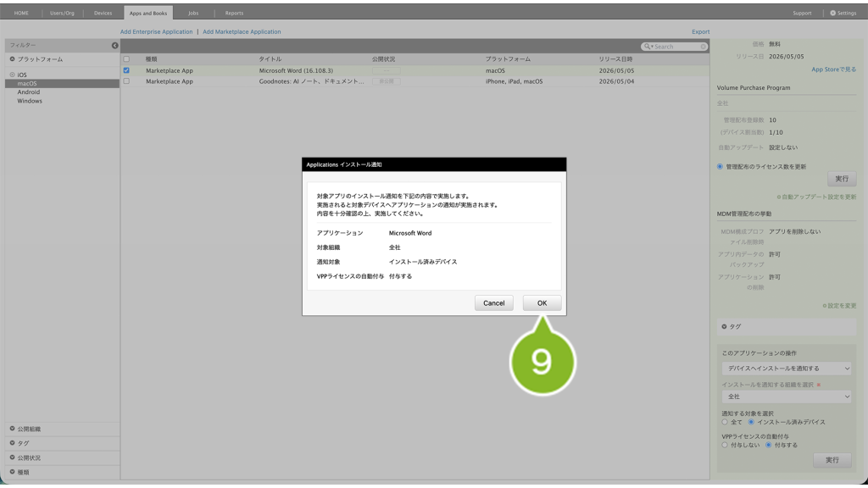The image size is (868, 488).
Task: Confirm the install notification with OK
Action: (x=542, y=302)
